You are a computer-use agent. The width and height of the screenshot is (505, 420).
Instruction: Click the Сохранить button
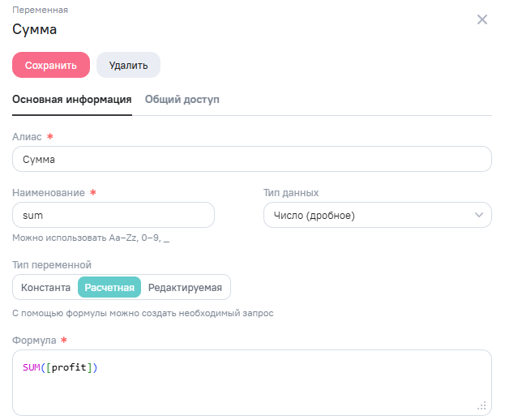coord(50,65)
